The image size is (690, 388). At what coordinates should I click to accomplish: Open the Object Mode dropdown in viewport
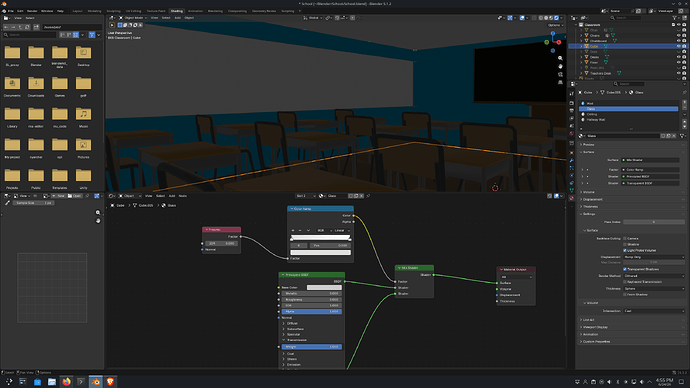[132, 18]
